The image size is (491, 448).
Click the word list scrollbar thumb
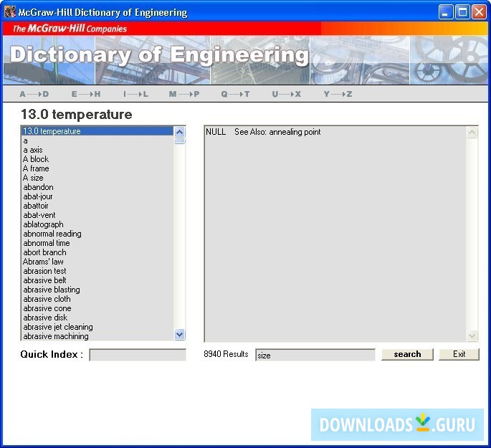pos(179,141)
